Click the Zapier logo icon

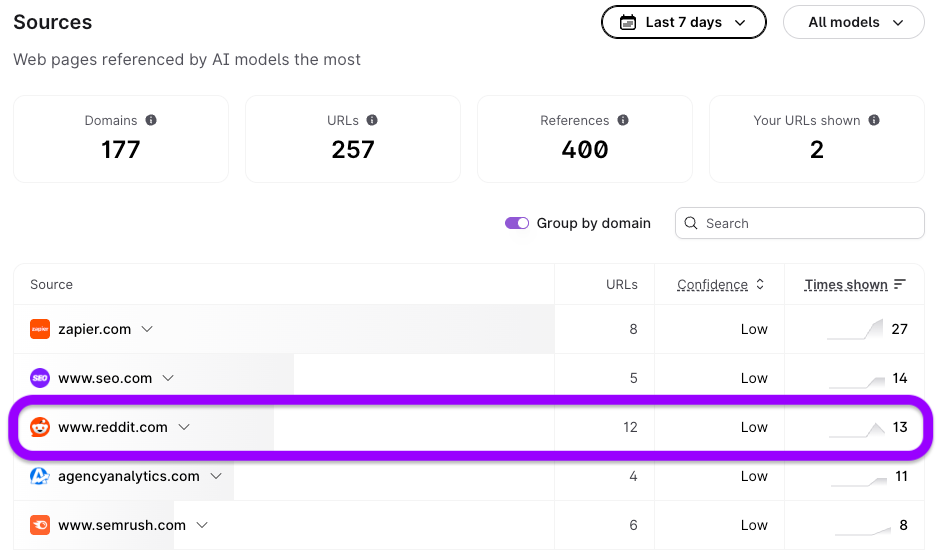[x=40, y=329]
